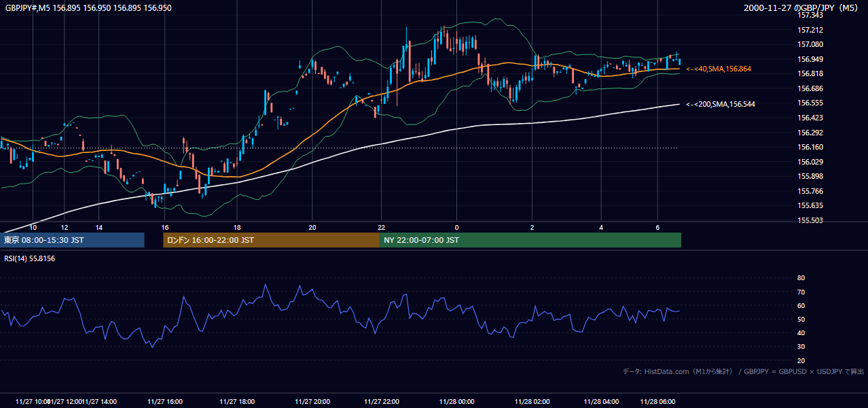Click price scale value 157.212
The width and height of the screenshot is (868, 408).
[810, 30]
